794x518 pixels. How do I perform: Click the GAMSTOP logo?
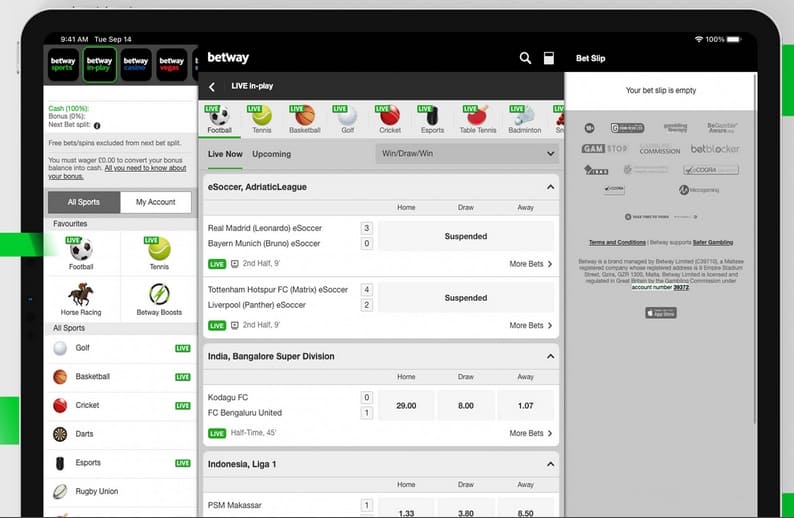tap(605, 149)
